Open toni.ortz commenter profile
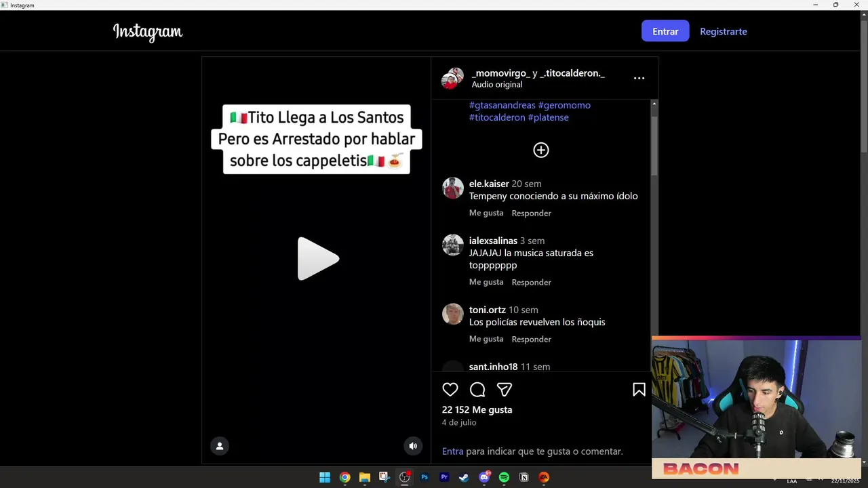 488,310
